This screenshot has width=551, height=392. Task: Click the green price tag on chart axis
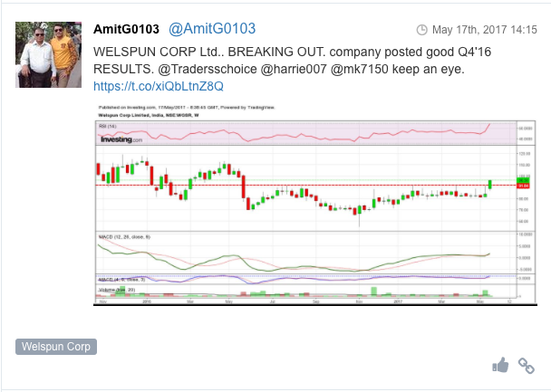(523, 180)
